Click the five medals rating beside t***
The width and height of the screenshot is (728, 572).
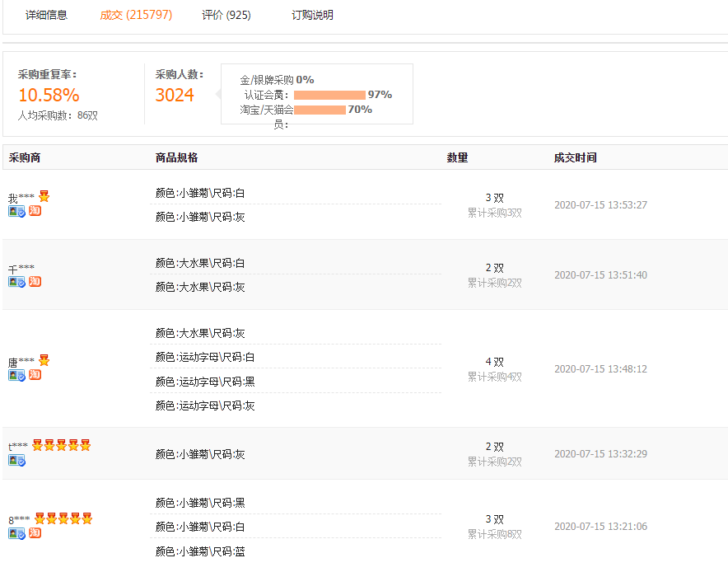click(62, 446)
